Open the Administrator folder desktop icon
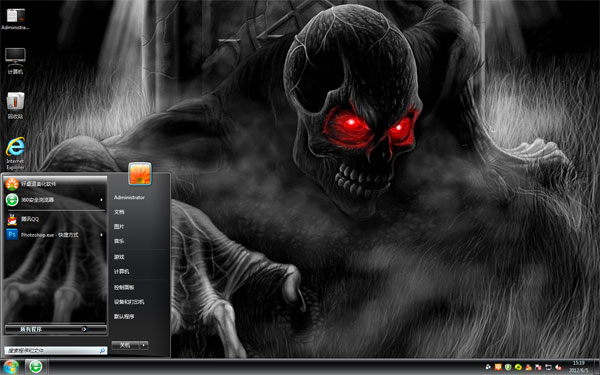 coord(15,19)
